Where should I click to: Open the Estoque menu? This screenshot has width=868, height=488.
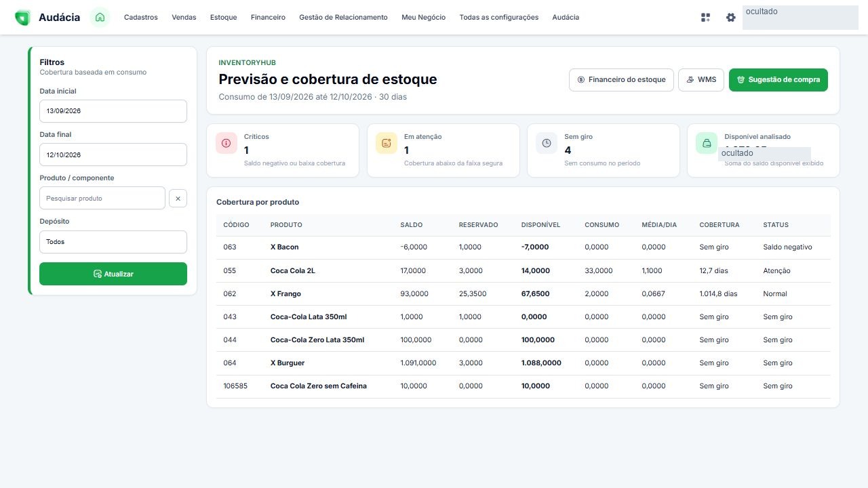(x=224, y=18)
